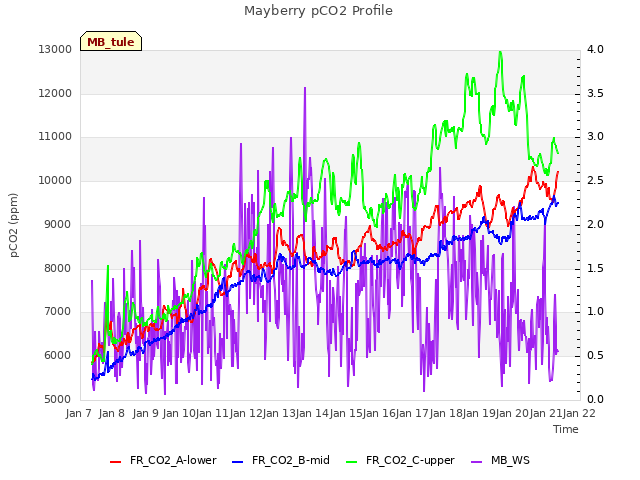Image resolution: width=640 pixels, height=480 pixels.
Task: Click the 5000 left axis tick label
Action: tap(58, 399)
